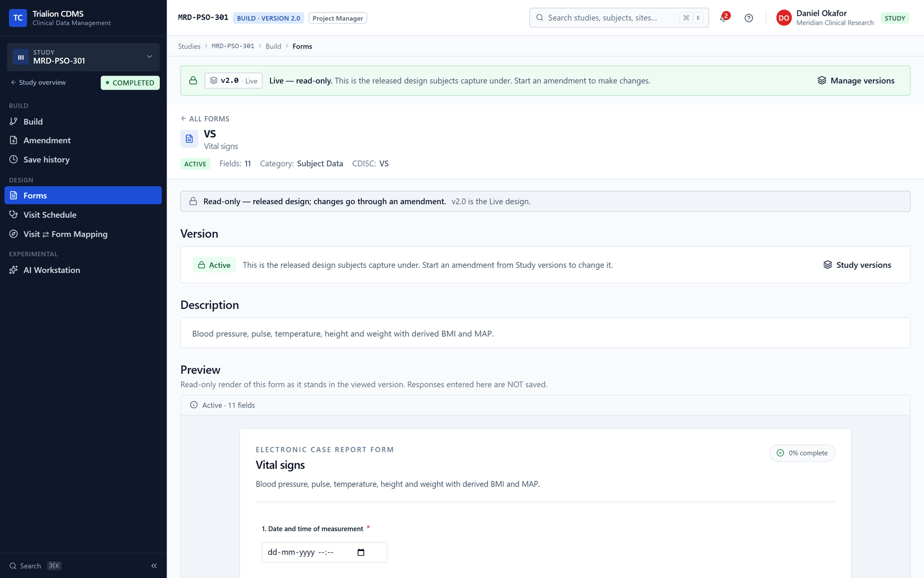Click the STUDY badge by user name
The height and width of the screenshot is (578, 924).
[x=895, y=18]
